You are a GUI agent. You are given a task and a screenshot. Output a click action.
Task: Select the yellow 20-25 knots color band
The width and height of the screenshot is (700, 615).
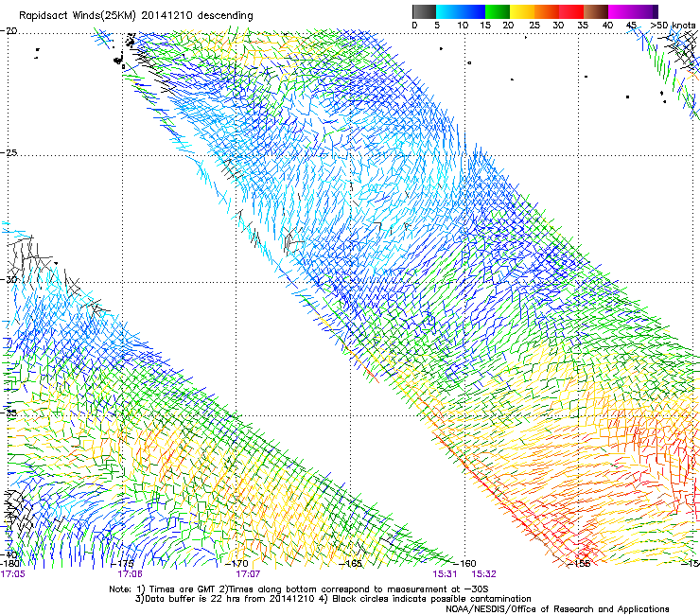point(522,11)
